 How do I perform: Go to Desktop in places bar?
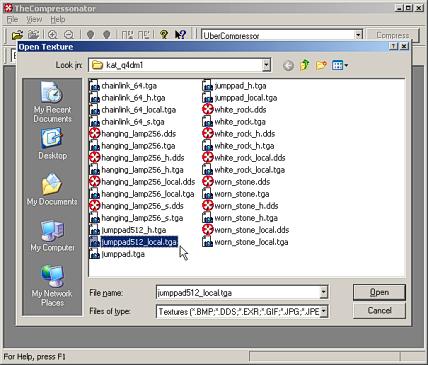[x=52, y=144]
